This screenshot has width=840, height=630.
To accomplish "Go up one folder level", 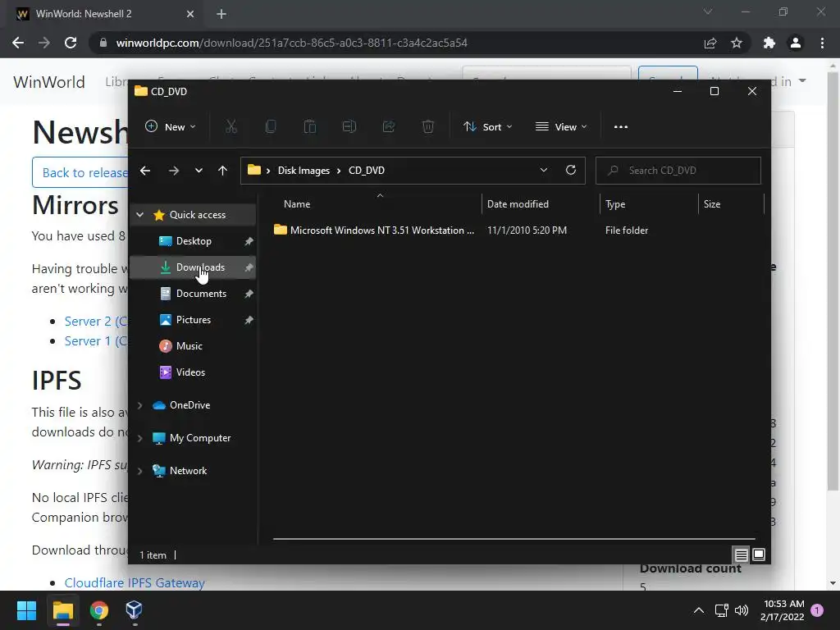I will tap(222, 171).
